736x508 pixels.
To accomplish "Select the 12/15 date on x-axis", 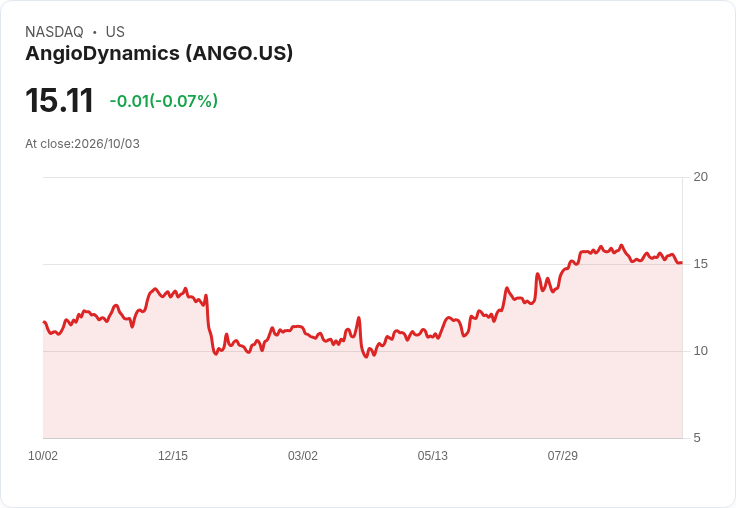I will [x=173, y=456].
